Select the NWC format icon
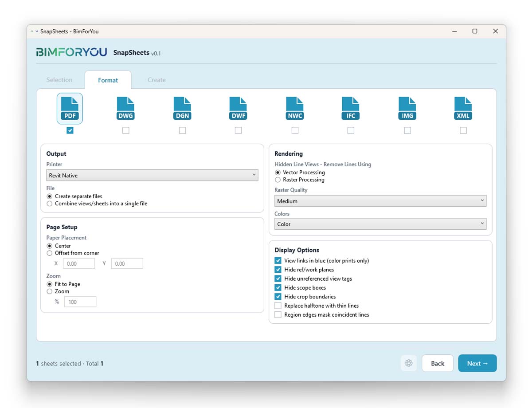This screenshot has width=532, height=408. click(295, 109)
